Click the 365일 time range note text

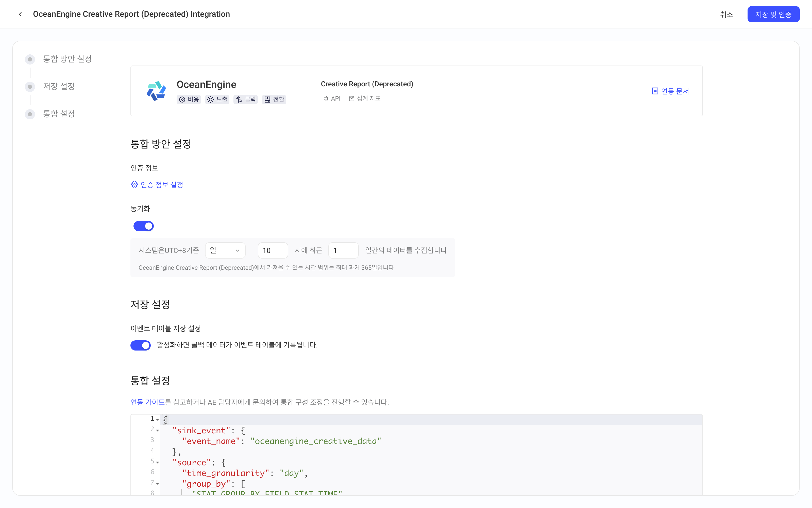[266, 267]
